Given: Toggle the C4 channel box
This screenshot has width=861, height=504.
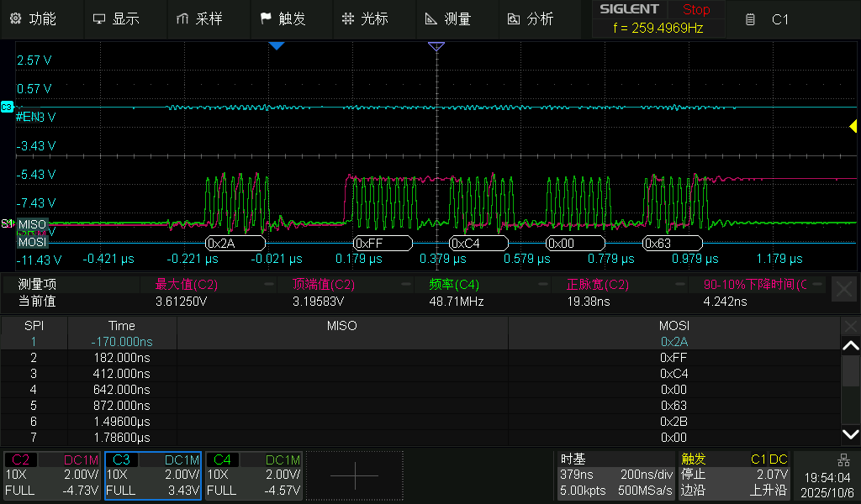Looking at the screenshot, I should click(x=254, y=475).
